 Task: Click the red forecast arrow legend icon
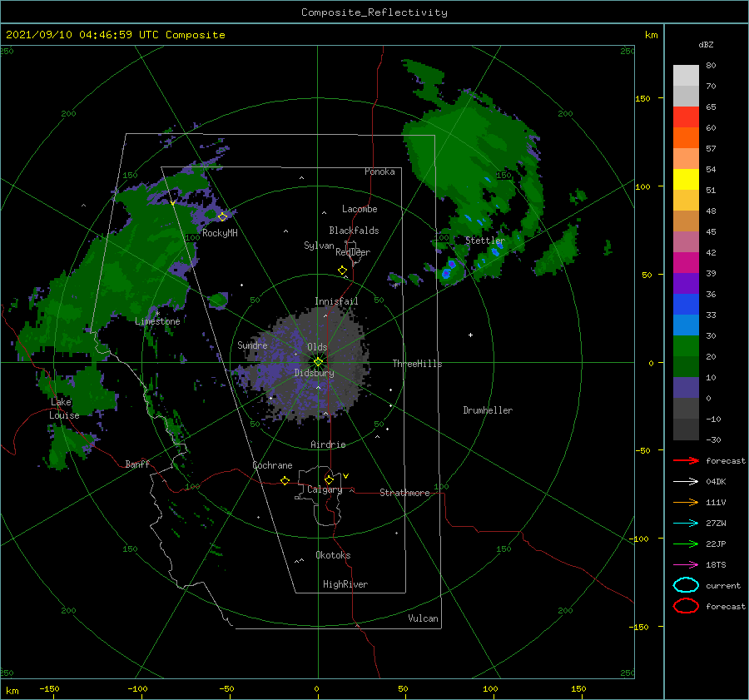pyautogui.click(x=686, y=460)
